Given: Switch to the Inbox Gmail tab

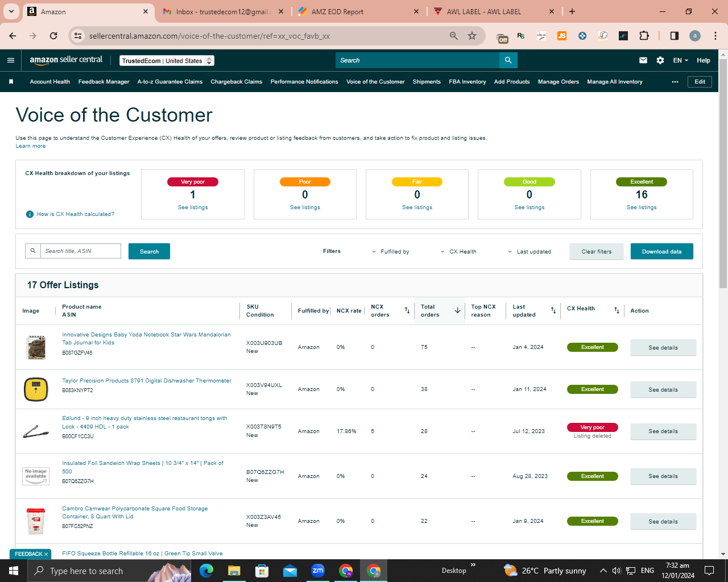Looking at the screenshot, I should tap(224, 11).
